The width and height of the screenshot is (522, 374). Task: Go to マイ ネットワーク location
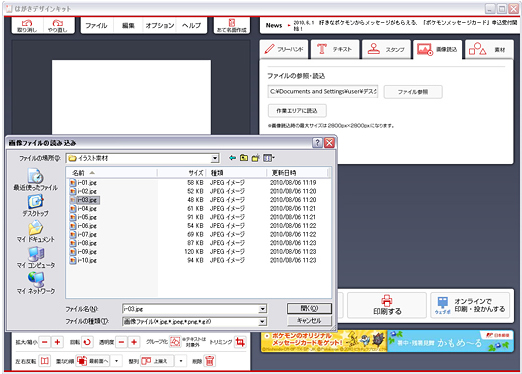[35, 283]
